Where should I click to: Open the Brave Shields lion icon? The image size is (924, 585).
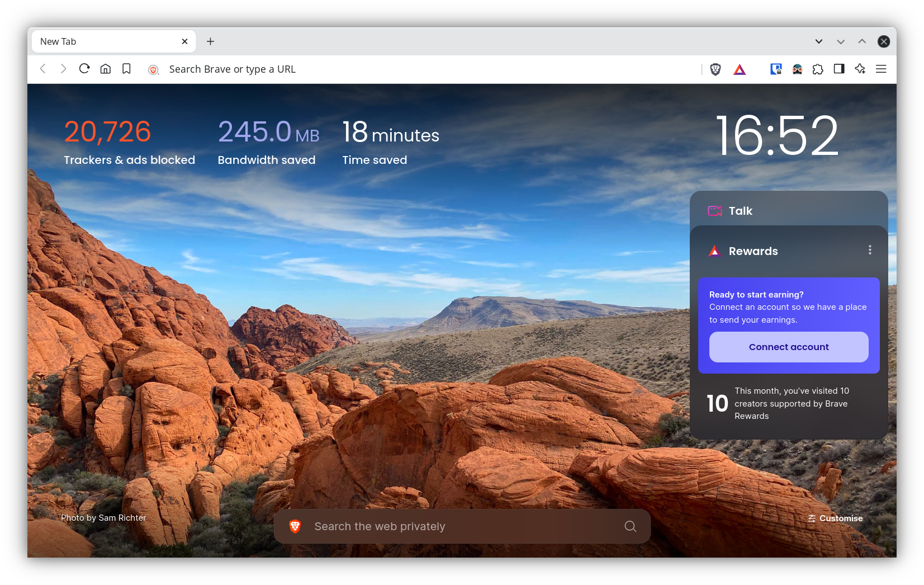pos(715,69)
